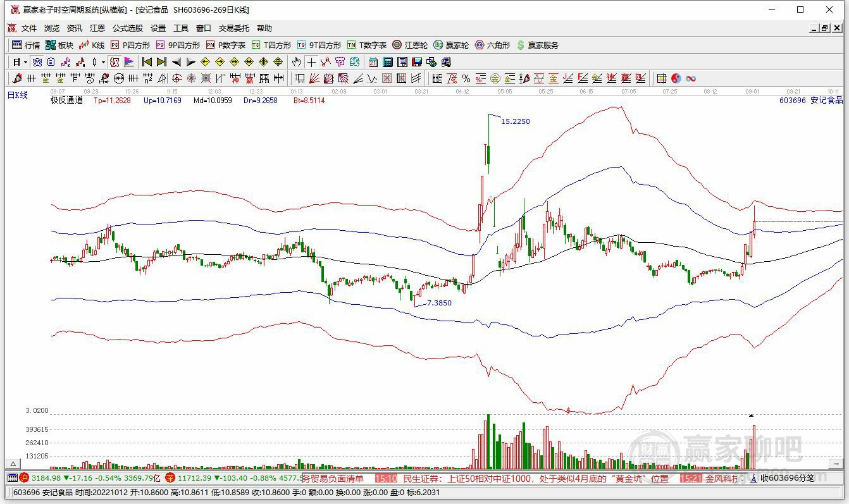The height and width of the screenshot is (504, 849).
Task: Select the red fan-lines drawing tool
Action: [x=314, y=78]
